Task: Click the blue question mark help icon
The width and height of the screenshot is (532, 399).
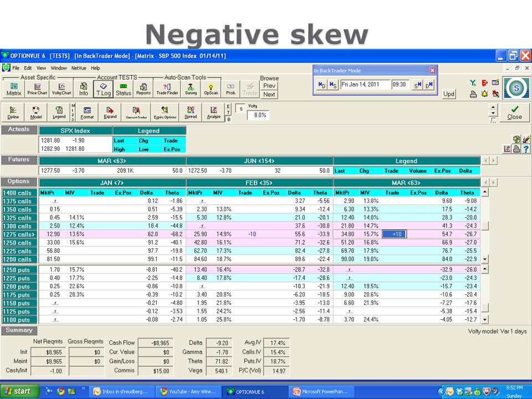Action: coord(526,149)
